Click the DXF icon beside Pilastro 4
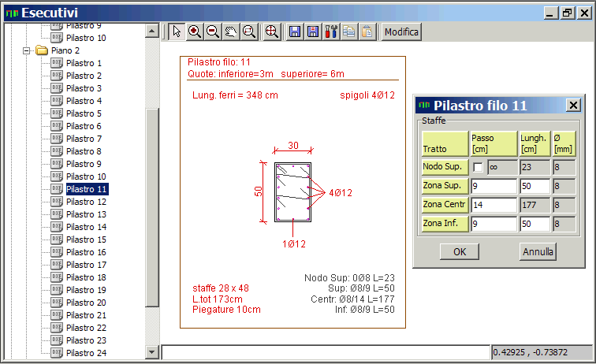Viewport: 596px width, 364px height. click(x=57, y=101)
